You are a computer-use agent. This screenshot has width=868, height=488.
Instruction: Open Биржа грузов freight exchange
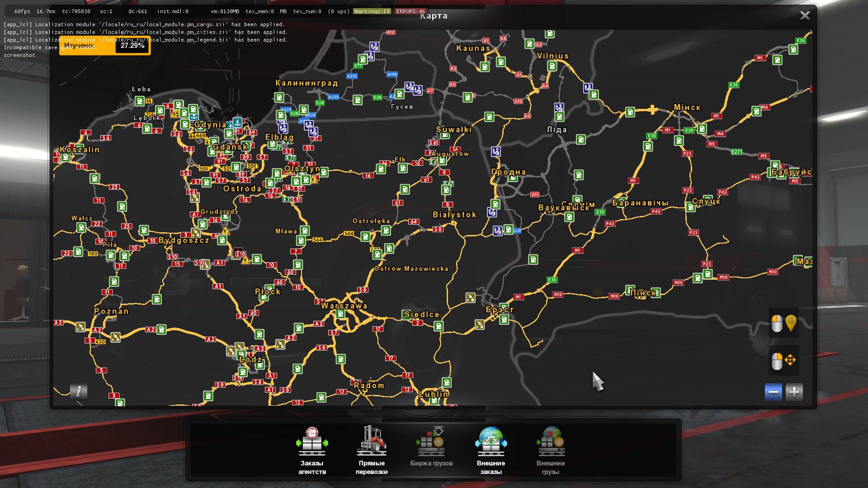coord(431,447)
